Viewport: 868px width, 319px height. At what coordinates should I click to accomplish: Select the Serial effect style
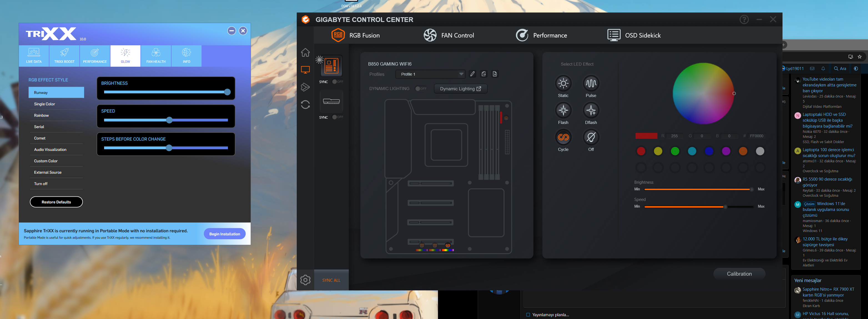point(56,127)
